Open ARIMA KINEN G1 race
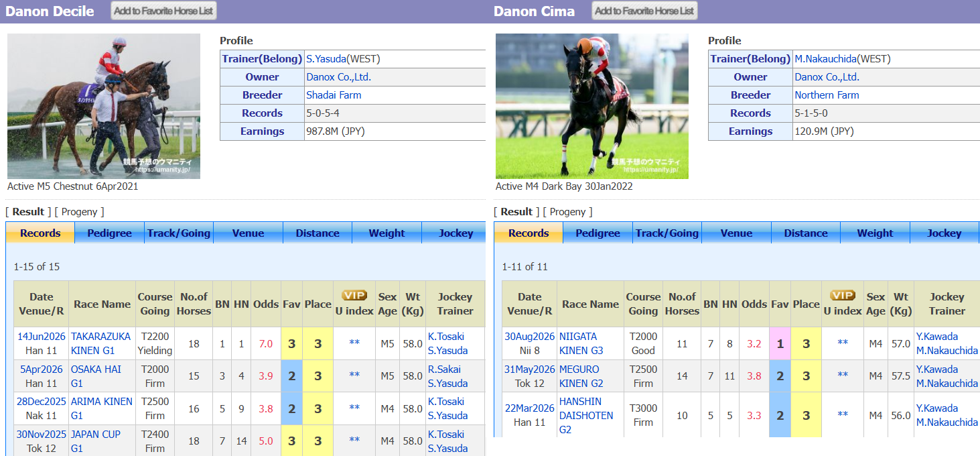Viewport: 980px width, 456px height. [x=101, y=408]
